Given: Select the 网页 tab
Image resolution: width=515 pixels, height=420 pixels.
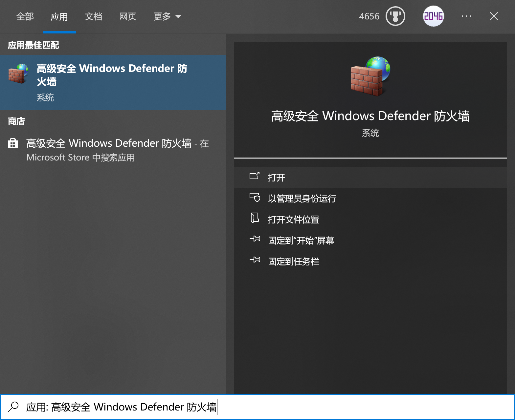Looking at the screenshot, I should 127,16.
